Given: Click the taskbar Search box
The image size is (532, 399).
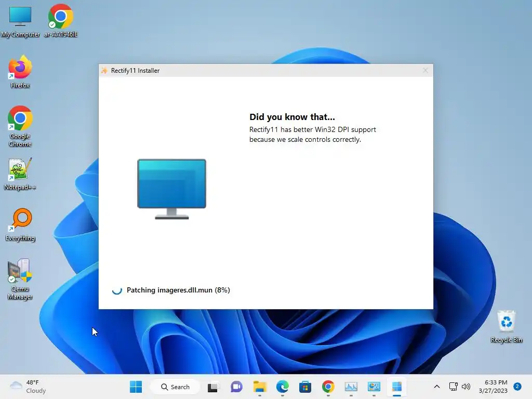Looking at the screenshot, I should pyautogui.click(x=176, y=387).
